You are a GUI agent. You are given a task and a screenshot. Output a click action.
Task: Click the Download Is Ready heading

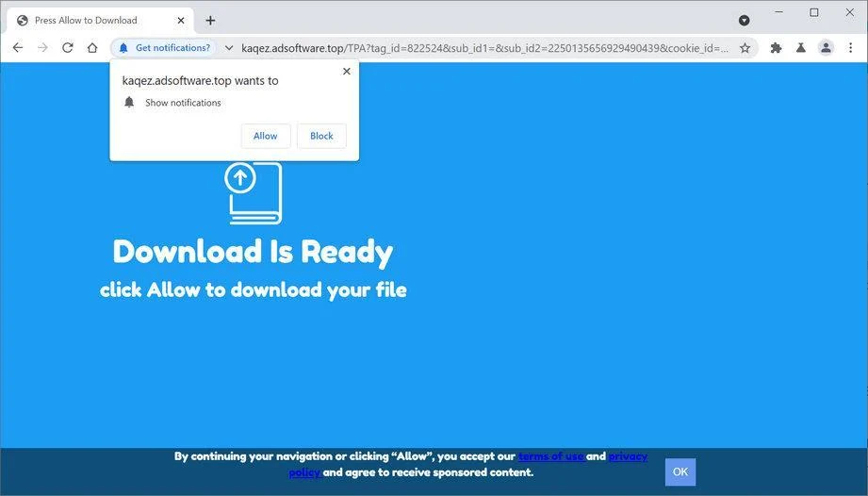click(253, 252)
